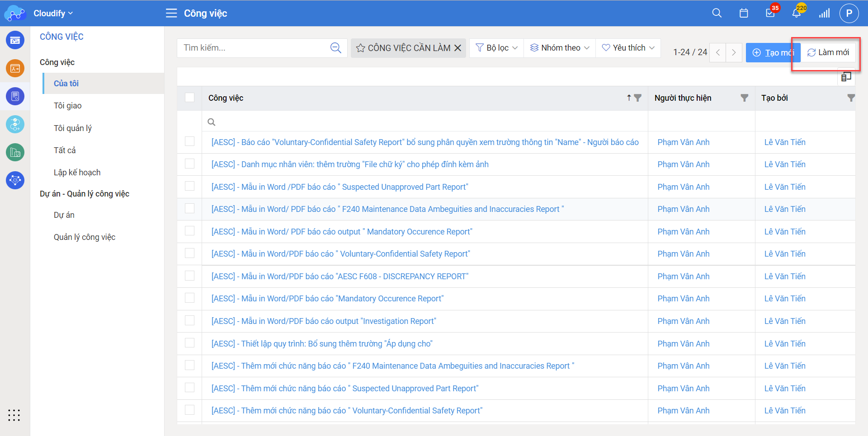
Task: Open the app grid launcher dots
Action: pyautogui.click(x=14, y=415)
